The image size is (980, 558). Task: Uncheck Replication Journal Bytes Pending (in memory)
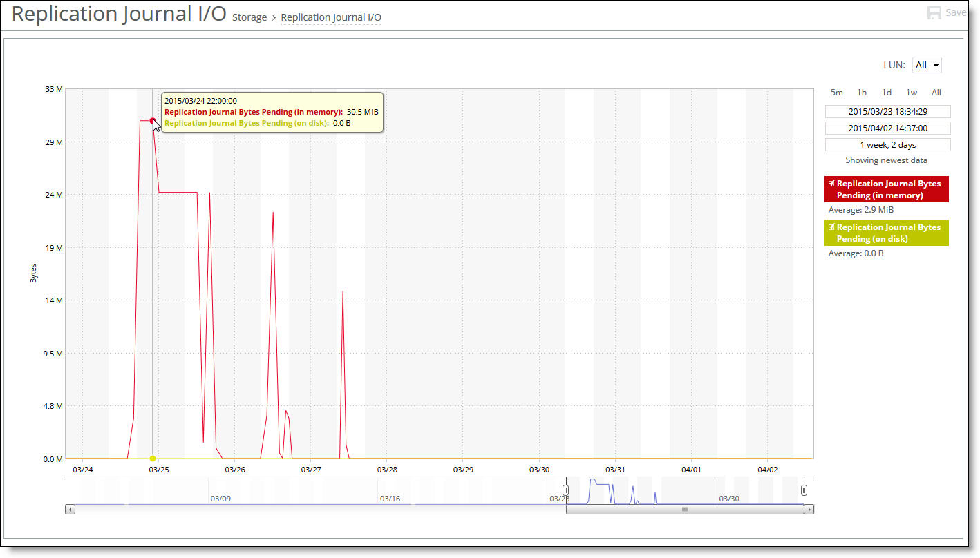(831, 183)
